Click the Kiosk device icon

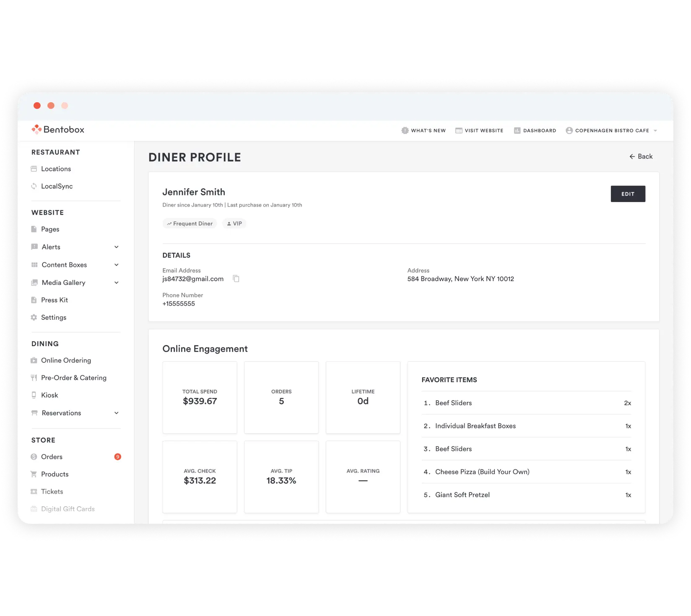coord(34,395)
